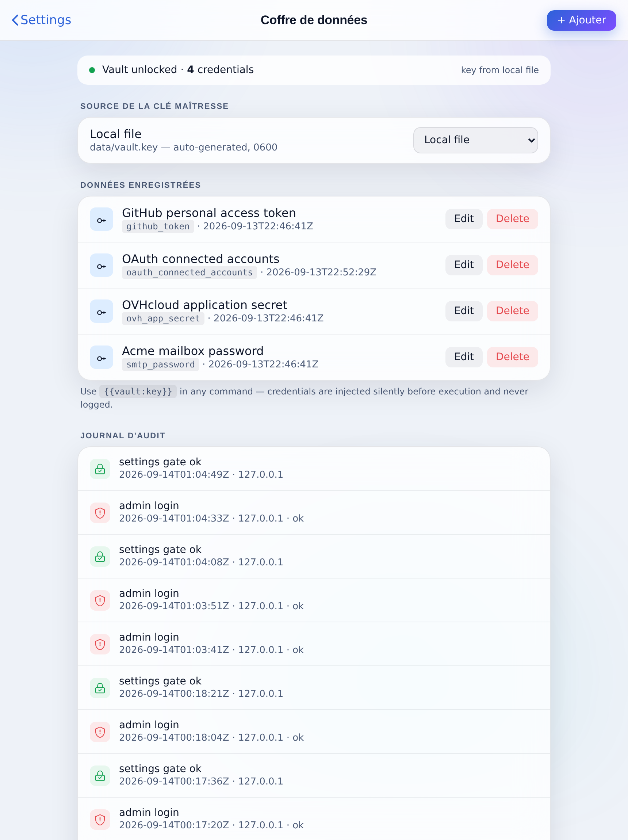Edit the GitHub personal access token
Viewport: 628px width, 840px height.
[x=464, y=219]
